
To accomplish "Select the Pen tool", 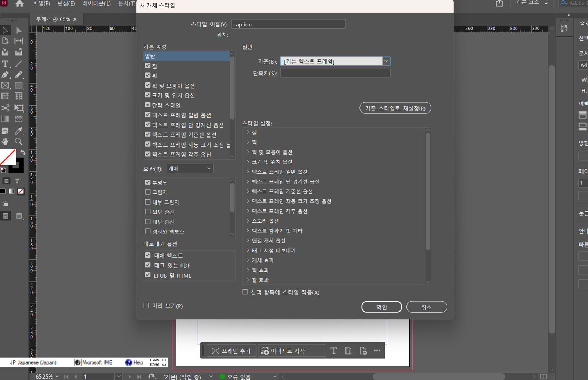I will tap(6, 75).
